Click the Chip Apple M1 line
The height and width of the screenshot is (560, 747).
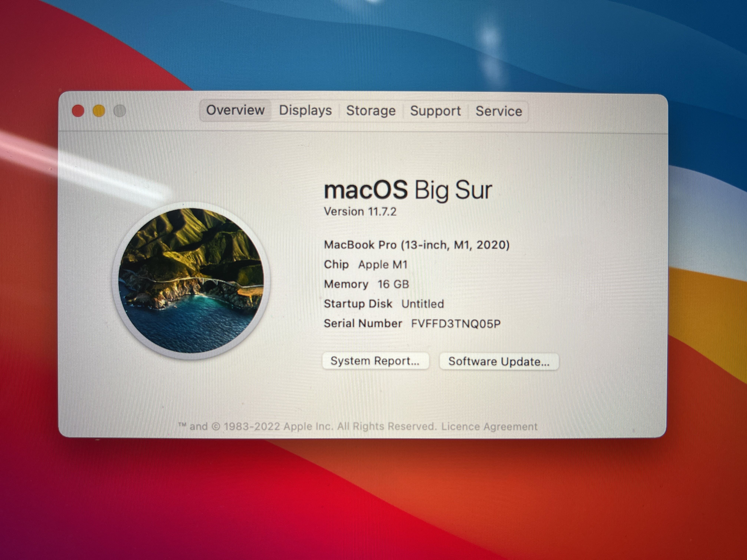(366, 265)
